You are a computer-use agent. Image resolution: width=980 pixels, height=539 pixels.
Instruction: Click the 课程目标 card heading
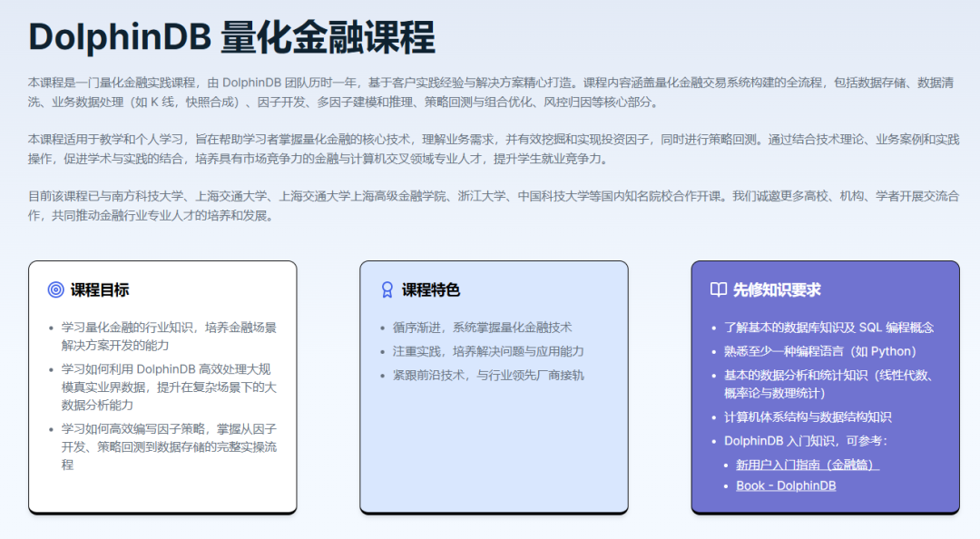(x=100, y=289)
